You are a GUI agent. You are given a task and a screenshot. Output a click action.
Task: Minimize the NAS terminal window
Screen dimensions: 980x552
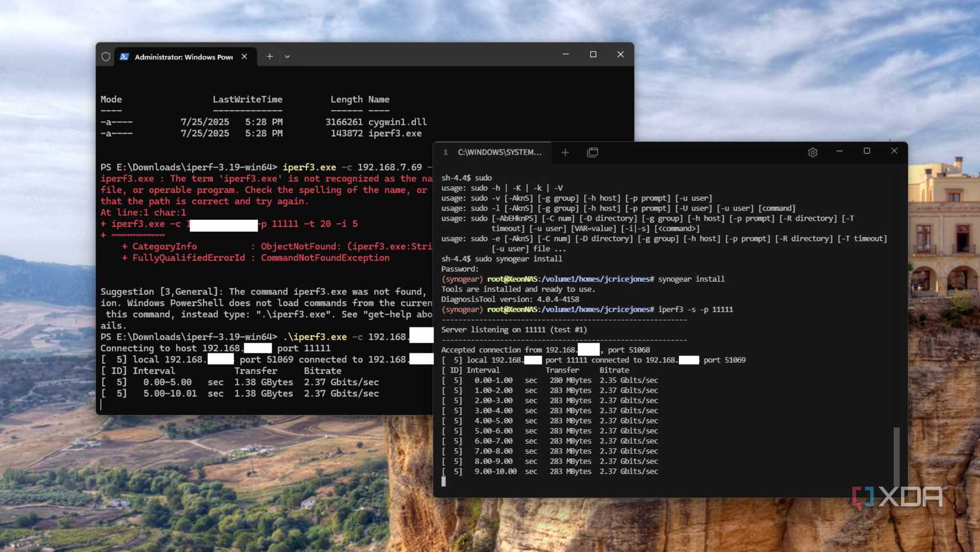pos(839,152)
